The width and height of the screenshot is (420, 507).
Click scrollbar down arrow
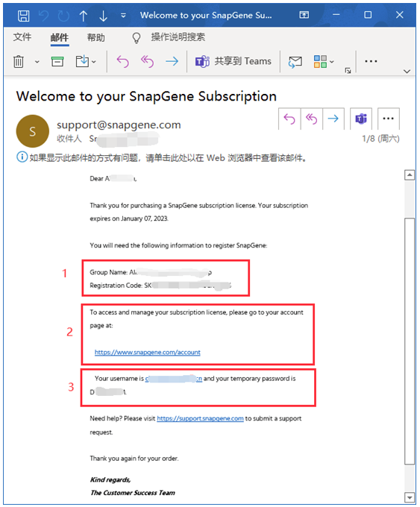click(x=410, y=497)
